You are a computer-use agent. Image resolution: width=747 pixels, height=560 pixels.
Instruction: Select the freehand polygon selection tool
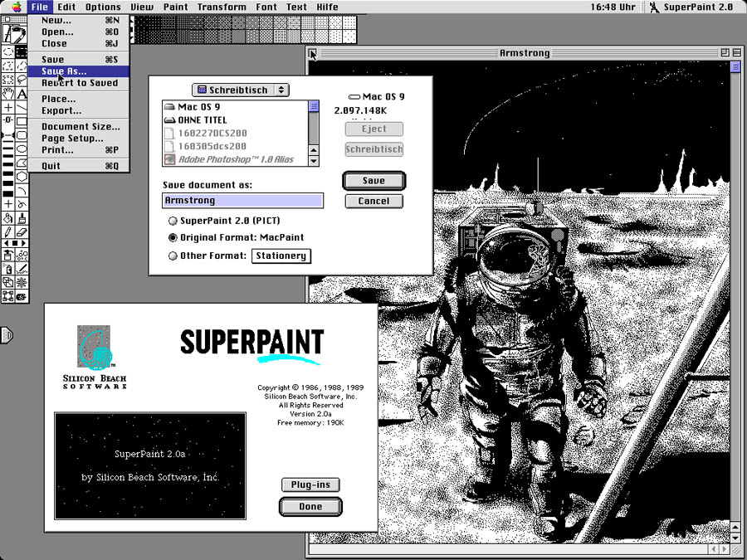(x=22, y=66)
